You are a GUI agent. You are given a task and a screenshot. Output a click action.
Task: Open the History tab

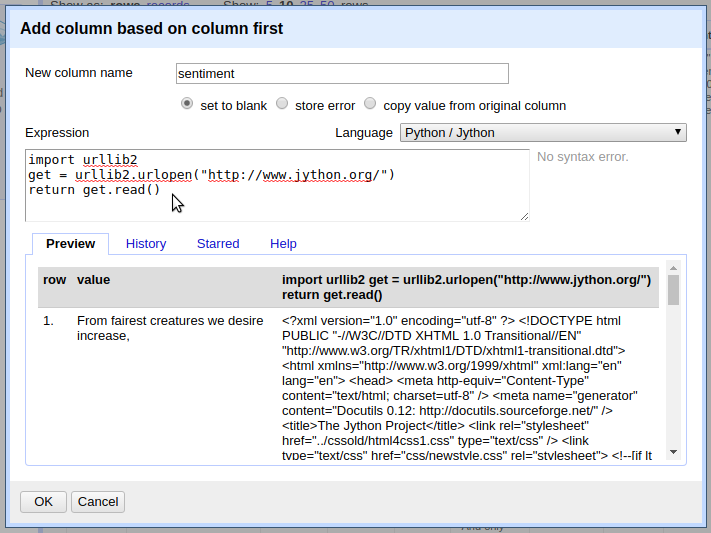(146, 243)
